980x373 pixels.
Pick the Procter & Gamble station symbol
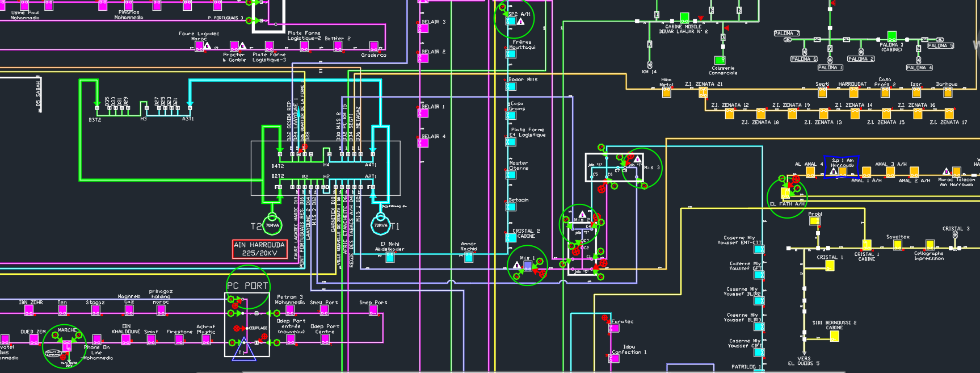tap(234, 46)
